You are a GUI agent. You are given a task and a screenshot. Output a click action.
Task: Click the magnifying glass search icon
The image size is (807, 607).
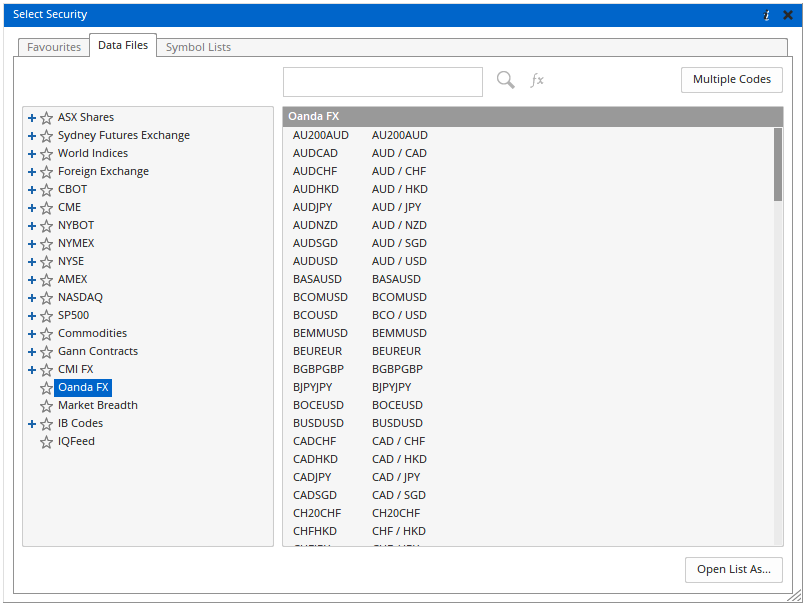(506, 80)
